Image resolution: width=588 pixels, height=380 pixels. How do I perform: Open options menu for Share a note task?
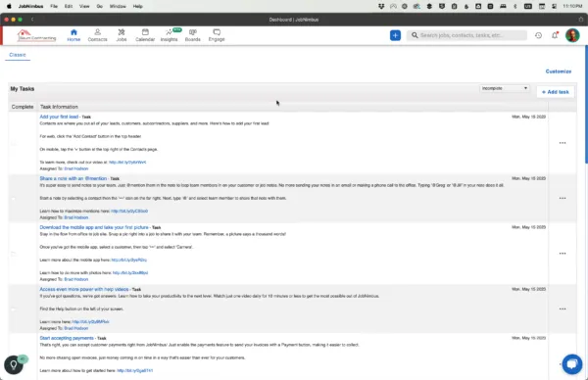(x=563, y=198)
